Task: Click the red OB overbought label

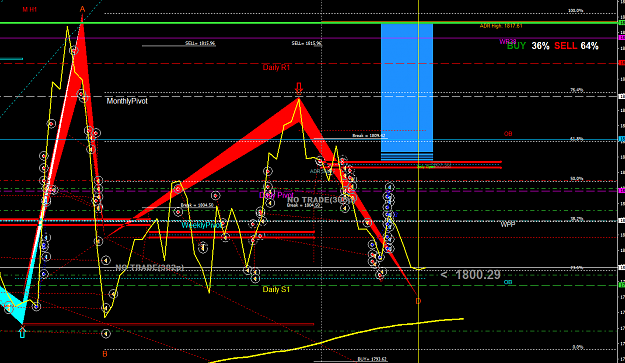Action: click(x=508, y=134)
